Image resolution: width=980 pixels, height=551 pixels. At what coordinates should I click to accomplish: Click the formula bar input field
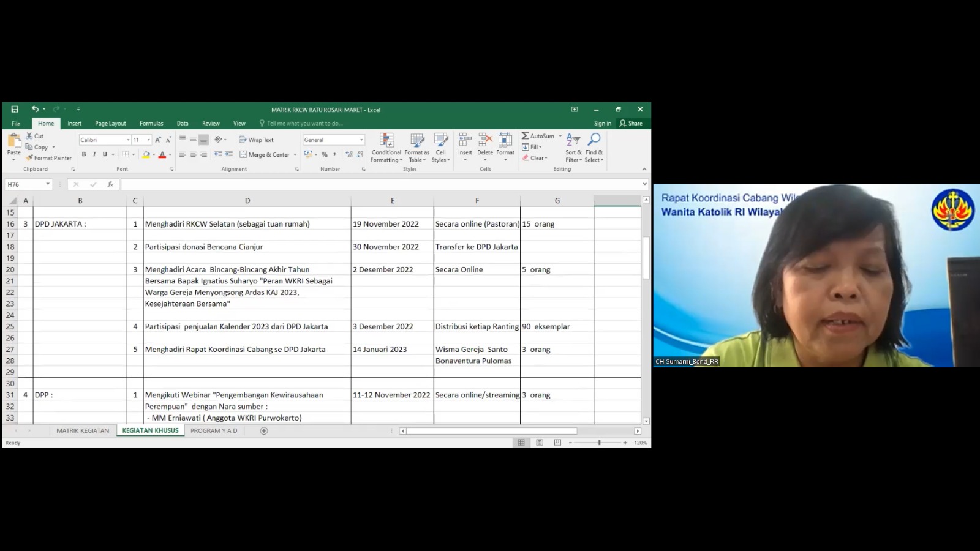click(380, 184)
